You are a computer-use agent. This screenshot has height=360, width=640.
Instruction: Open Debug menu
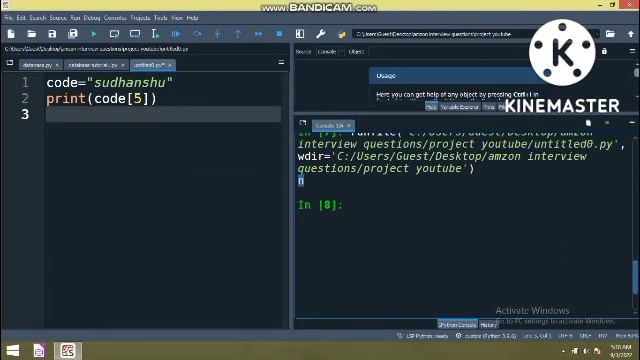[92, 18]
